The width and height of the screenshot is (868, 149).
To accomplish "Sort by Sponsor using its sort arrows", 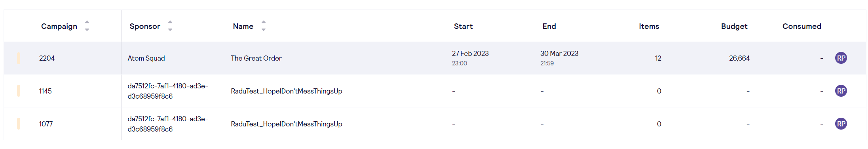I will (170, 26).
